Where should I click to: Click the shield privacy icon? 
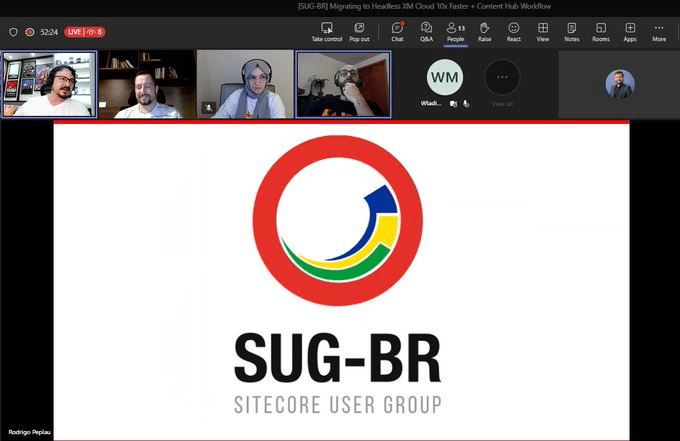13,32
